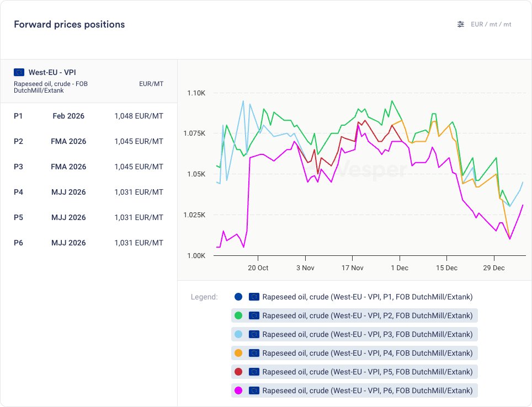The width and height of the screenshot is (532, 407).
Task: Select the P4 MJJ 2026 price row
Action: pyautogui.click(x=88, y=192)
